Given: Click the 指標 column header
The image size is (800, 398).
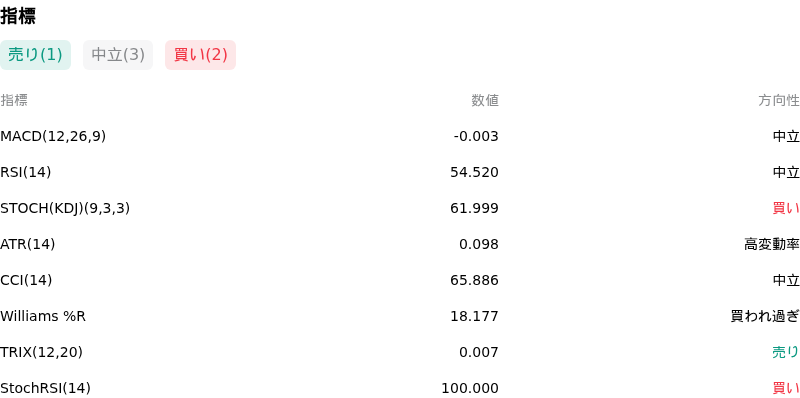Looking at the screenshot, I should (14, 101).
